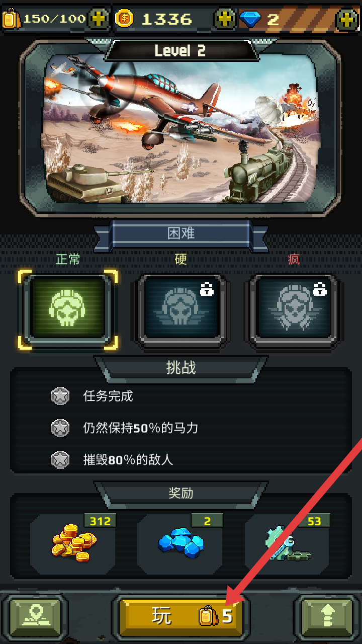Tap the 奖励 rewards header
Image resolution: width=362 pixels, height=644 pixels.
coord(181,493)
